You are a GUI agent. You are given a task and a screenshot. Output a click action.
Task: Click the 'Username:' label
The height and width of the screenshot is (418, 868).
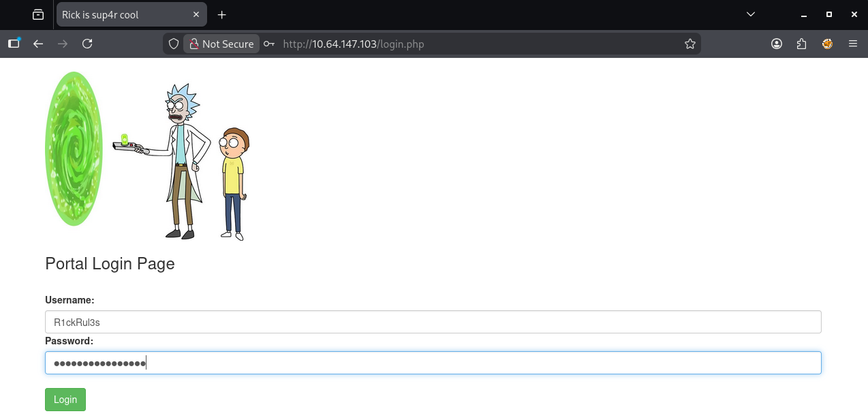69,300
